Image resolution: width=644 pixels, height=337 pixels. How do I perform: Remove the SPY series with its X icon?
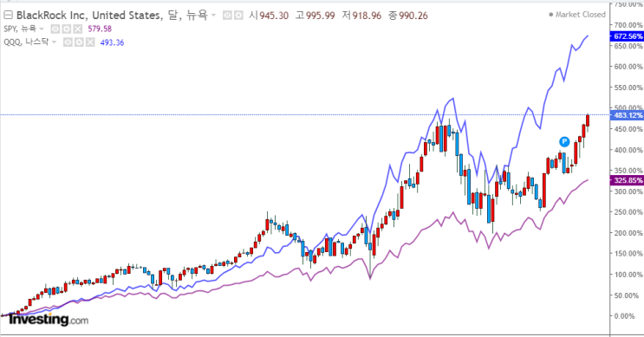78,29
